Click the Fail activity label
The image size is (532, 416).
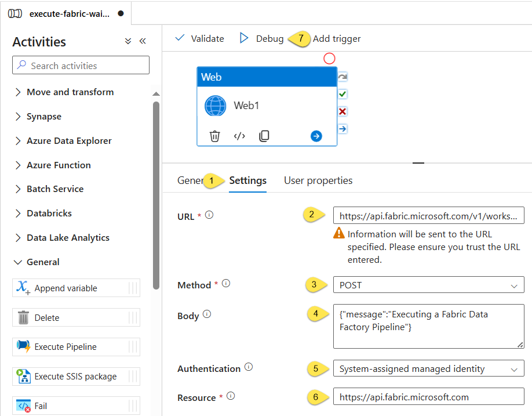pos(41,406)
